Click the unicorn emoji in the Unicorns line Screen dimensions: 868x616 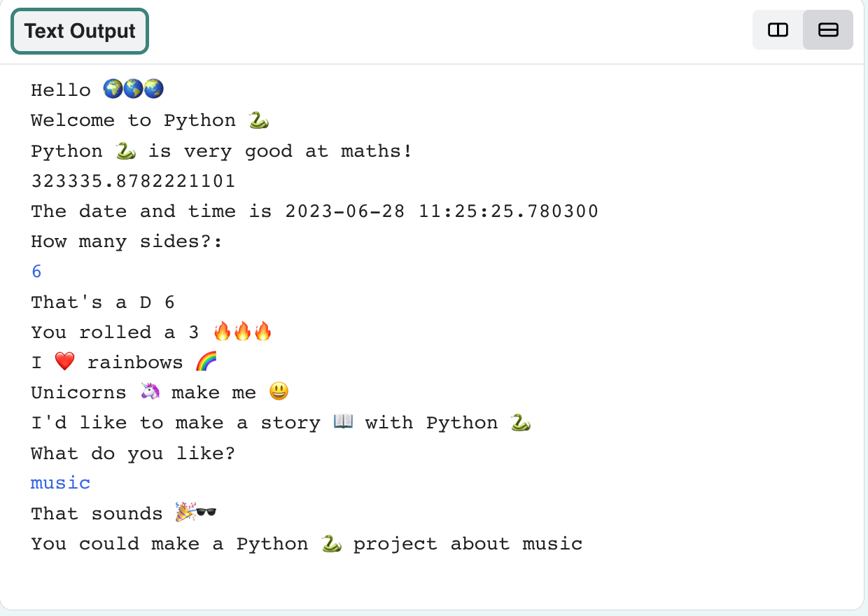click(150, 391)
